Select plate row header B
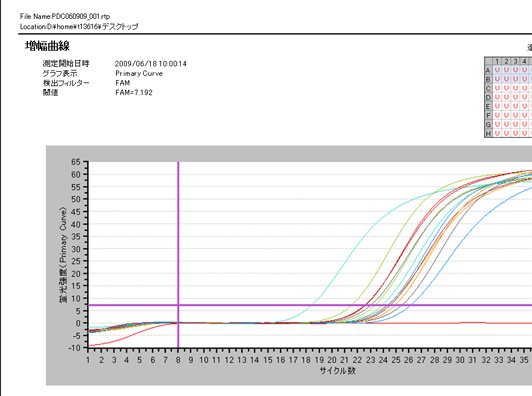The image size is (532, 396). click(x=488, y=79)
